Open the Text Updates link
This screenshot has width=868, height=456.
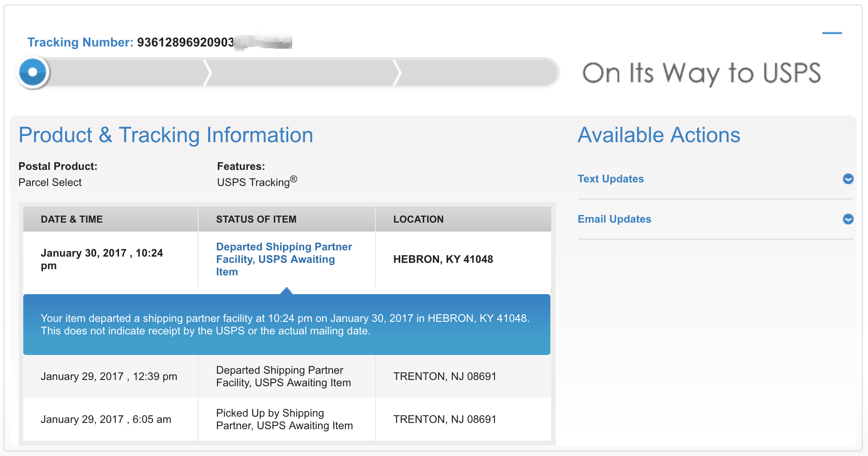(610, 179)
